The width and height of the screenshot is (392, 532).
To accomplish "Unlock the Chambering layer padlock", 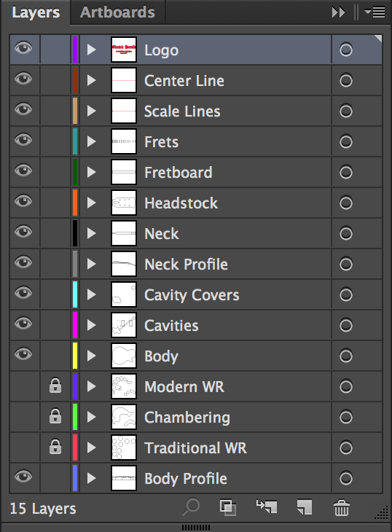I will [x=55, y=416].
